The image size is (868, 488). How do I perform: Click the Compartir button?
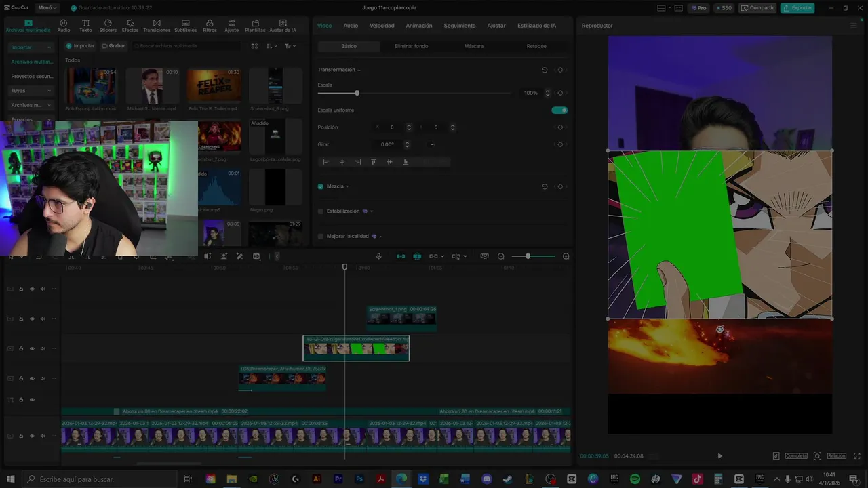(758, 8)
